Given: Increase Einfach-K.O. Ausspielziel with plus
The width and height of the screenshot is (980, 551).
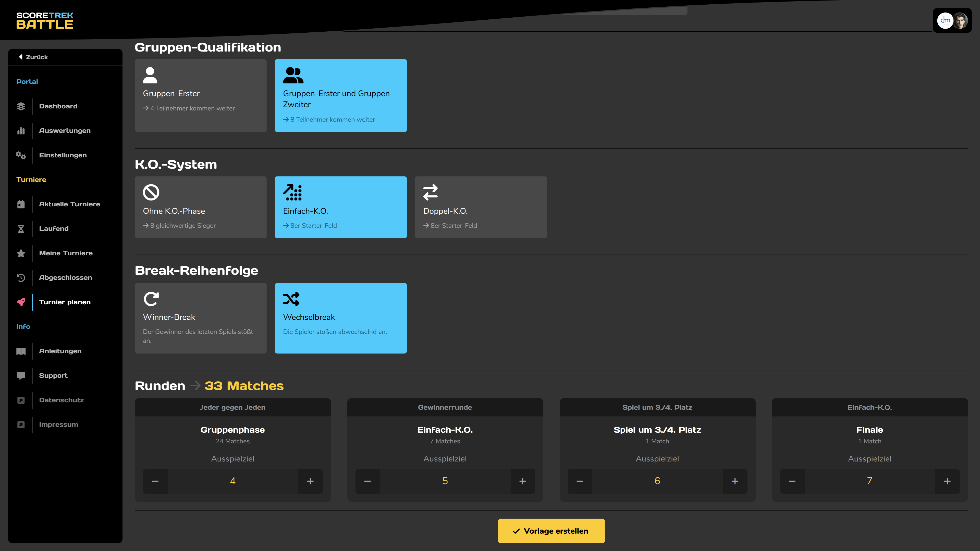Looking at the screenshot, I should tap(522, 481).
